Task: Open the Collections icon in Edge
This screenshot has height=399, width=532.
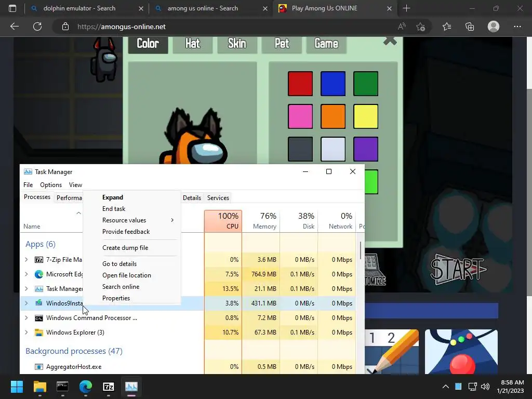Action: point(470,26)
